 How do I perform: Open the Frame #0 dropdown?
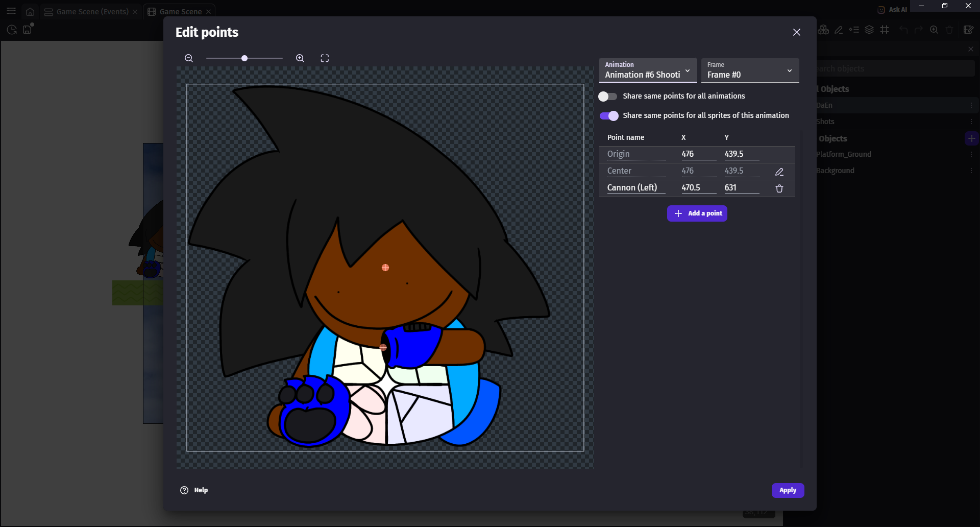click(x=749, y=70)
